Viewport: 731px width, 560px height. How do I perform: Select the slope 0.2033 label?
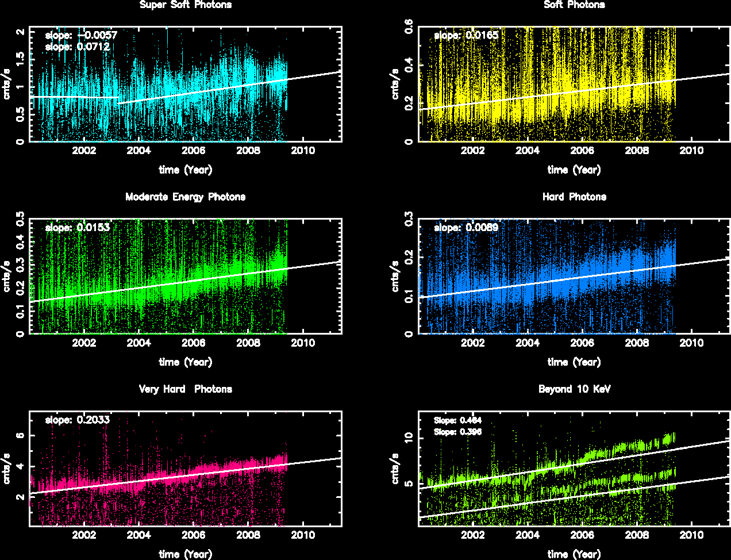[77, 420]
